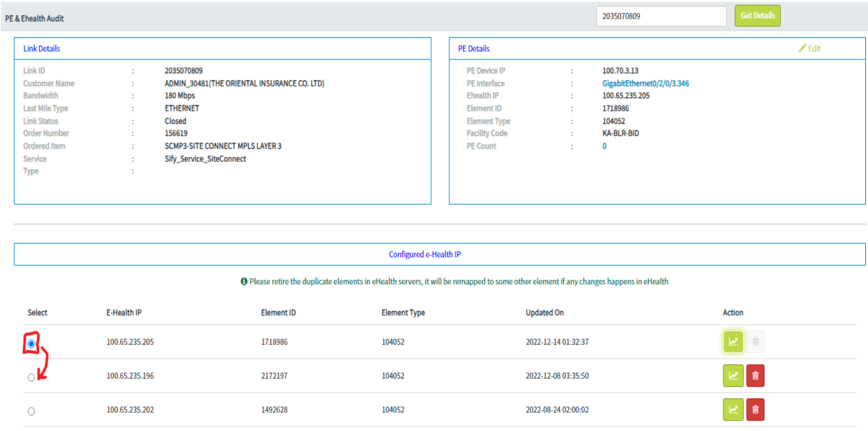Click PE Device IP value 100.70.3.13
Screen dimensions: 868x431
coord(620,70)
